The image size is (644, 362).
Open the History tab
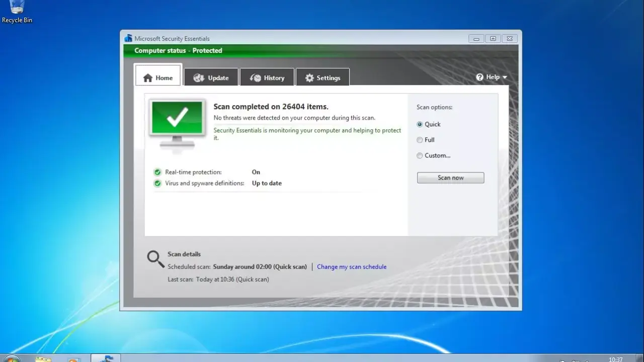(x=267, y=78)
